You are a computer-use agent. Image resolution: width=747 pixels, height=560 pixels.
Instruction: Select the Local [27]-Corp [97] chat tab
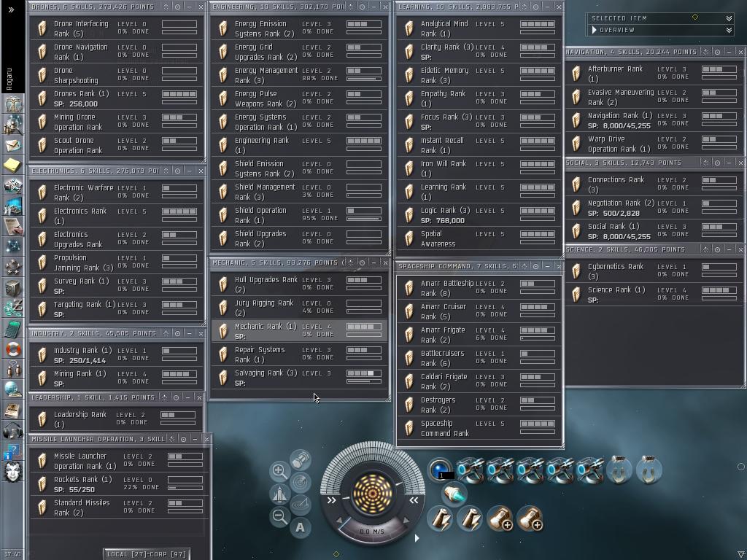coord(147,554)
